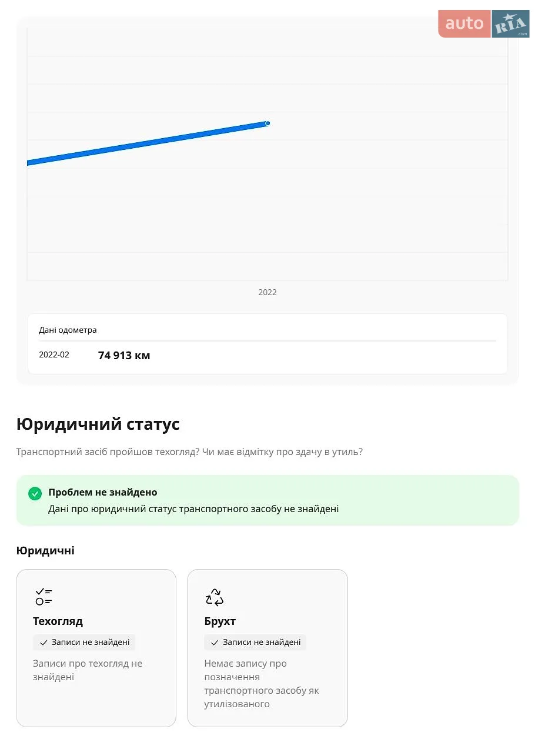Click the 2022 chart axis label

click(267, 292)
